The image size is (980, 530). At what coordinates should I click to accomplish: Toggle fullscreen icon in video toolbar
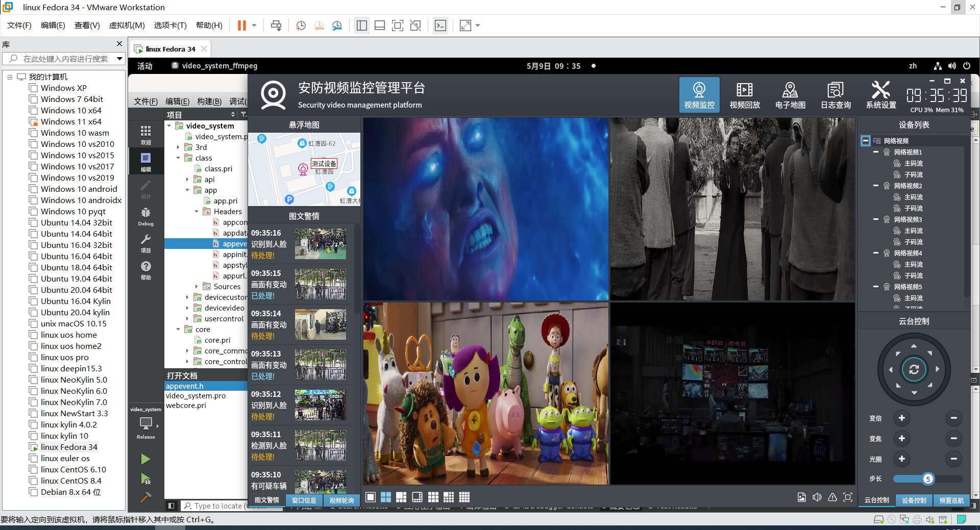(848, 497)
